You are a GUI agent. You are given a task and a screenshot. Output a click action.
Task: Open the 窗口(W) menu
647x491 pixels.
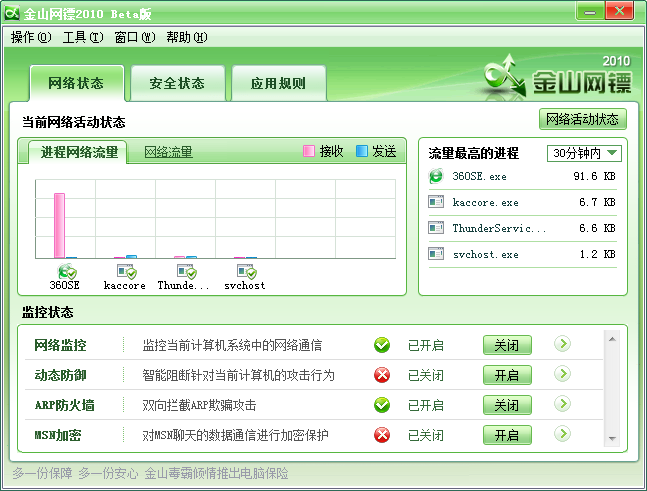coord(135,37)
